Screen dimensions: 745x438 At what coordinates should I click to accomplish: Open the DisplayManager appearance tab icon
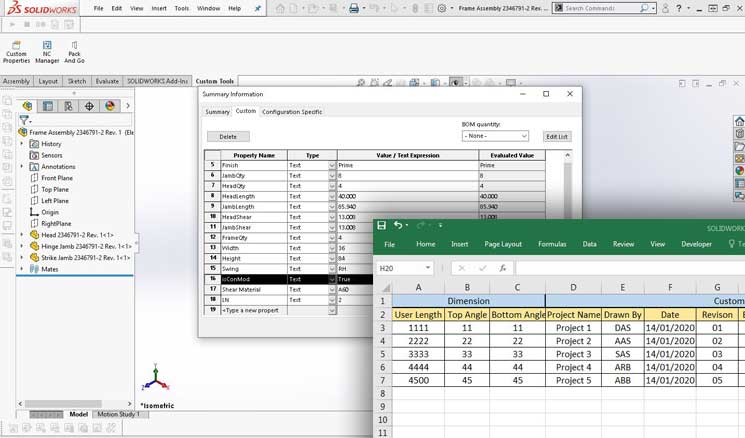[x=110, y=106]
